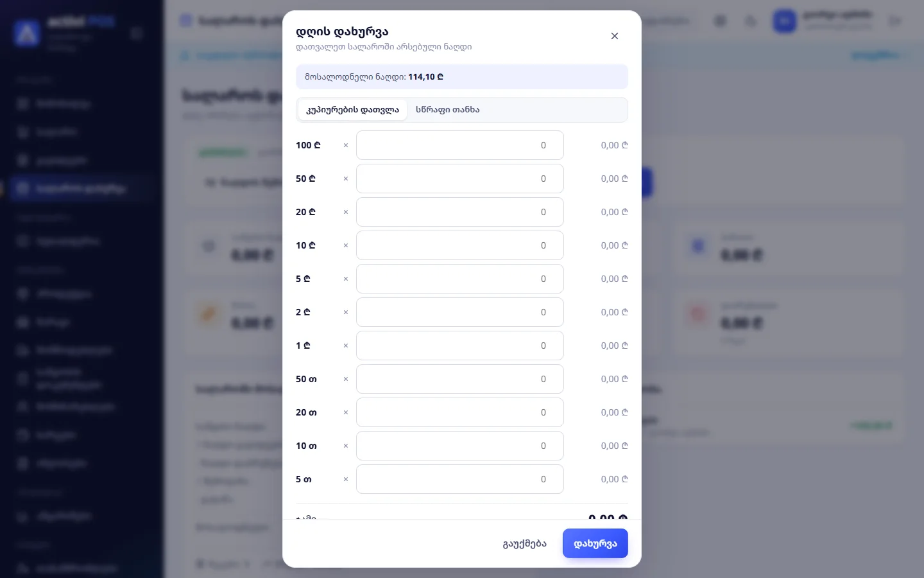Click the blurred app logo in sidebar
The height and width of the screenshot is (578, 924).
[x=27, y=32]
